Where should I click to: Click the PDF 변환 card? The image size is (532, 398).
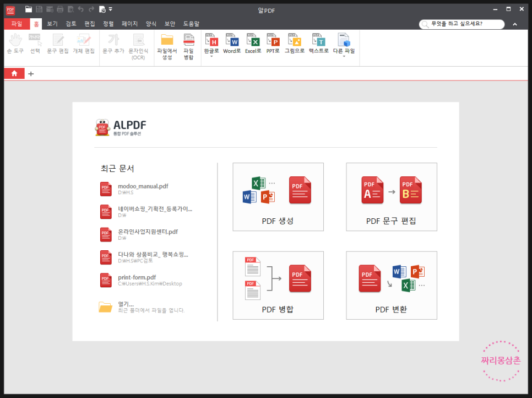click(x=391, y=285)
